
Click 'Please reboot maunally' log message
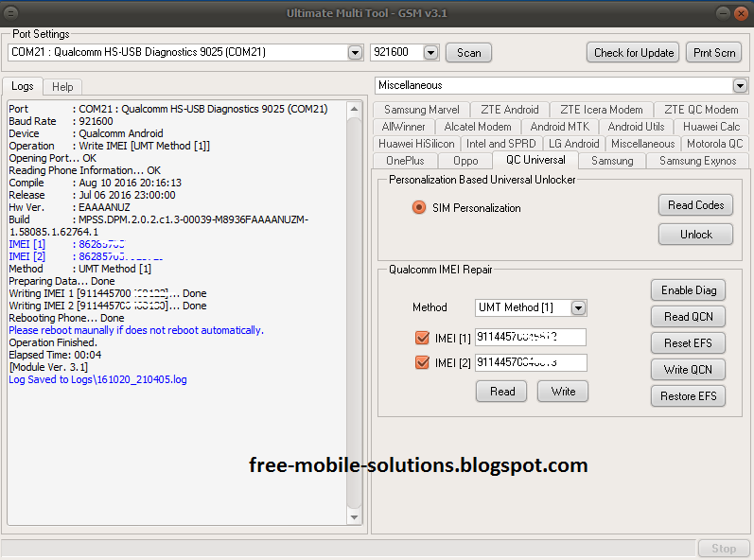pos(136,330)
